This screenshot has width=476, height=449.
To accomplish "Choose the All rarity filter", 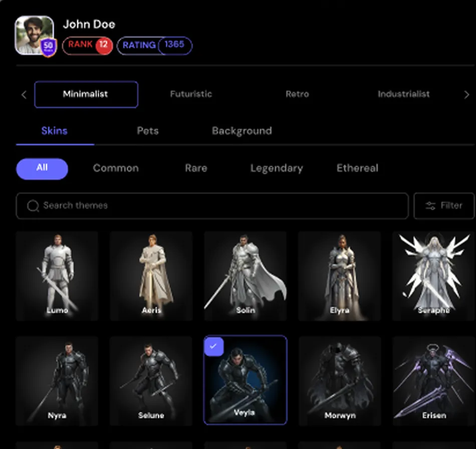I will point(42,169).
